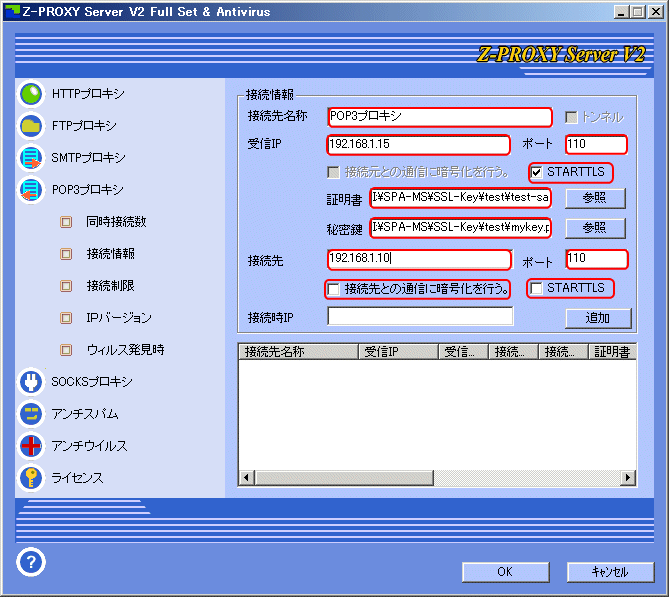Focus the 接続先名称 input field
Screen dimensions: 669x597
click(440, 117)
